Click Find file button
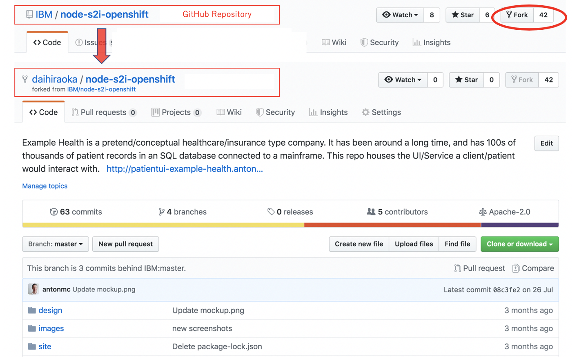This screenshot has height=364, width=588. [x=457, y=244]
